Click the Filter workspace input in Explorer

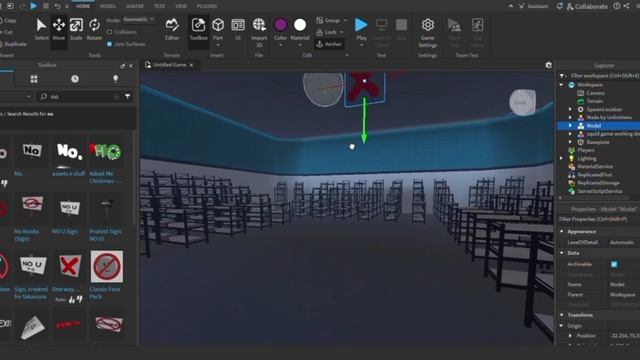point(603,76)
